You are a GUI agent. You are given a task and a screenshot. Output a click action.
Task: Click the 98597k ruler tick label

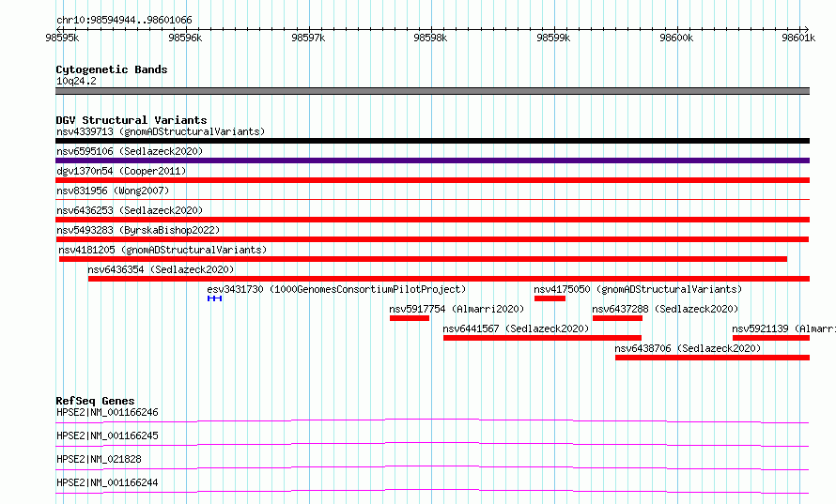tap(308, 38)
